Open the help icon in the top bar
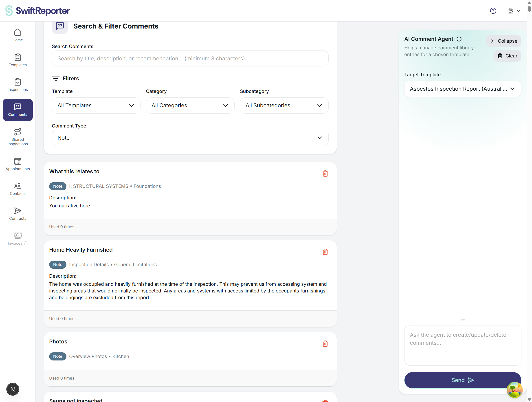The height and width of the screenshot is (402, 532). click(493, 11)
